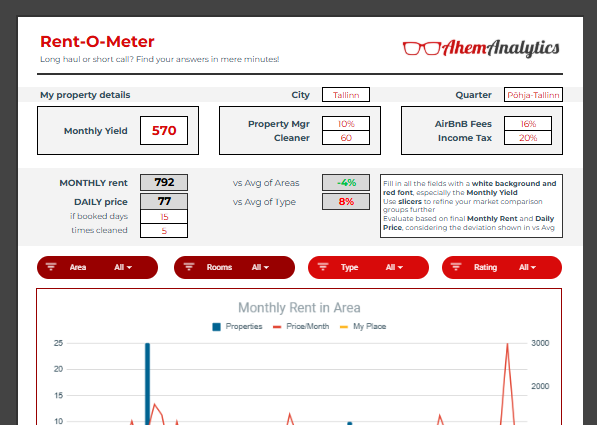The image size is (597, 425).
Task: Click the blue Properties legend marker
Action: (216, 327)
